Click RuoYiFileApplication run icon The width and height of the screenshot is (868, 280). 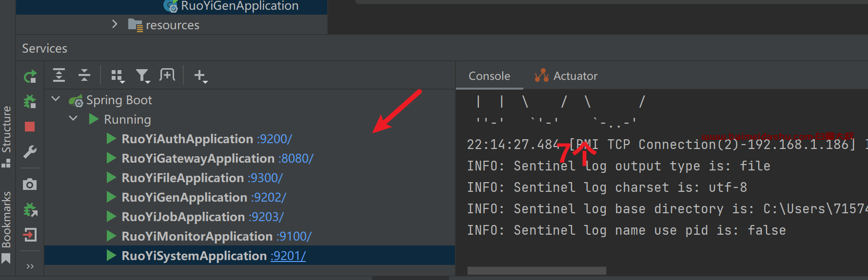[x=111, y=177]
